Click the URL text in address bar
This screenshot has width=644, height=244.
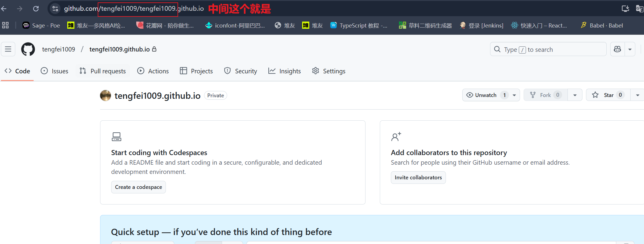(134, 9)
